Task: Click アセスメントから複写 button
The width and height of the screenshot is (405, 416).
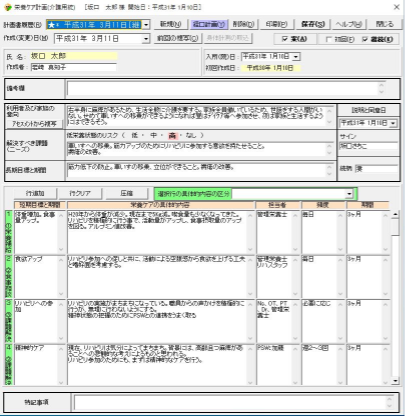Action: [35, 124]
